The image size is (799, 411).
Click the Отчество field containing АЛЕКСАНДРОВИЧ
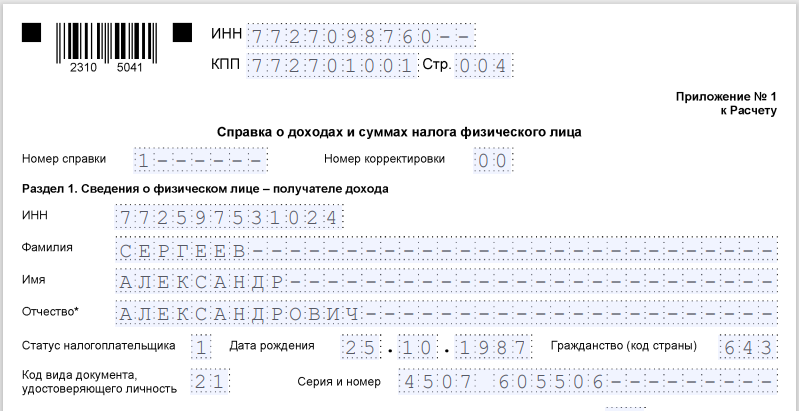[x=446, y=314]
